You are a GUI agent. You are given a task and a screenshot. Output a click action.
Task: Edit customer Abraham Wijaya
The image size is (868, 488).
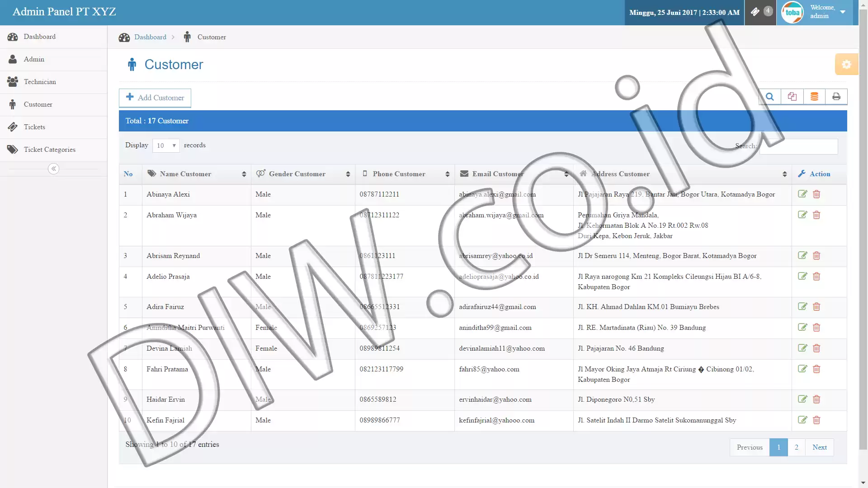tap(802, 215)
